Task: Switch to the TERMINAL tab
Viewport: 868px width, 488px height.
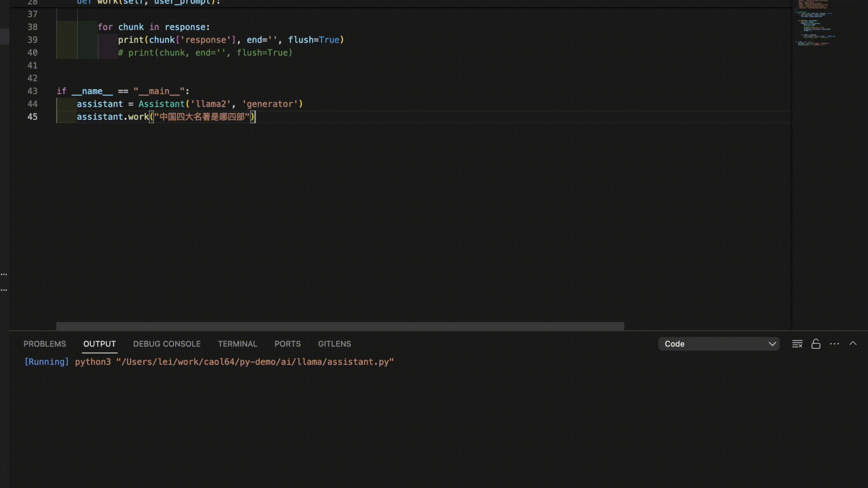Action: pyautogui.click(x=237, y=344)
